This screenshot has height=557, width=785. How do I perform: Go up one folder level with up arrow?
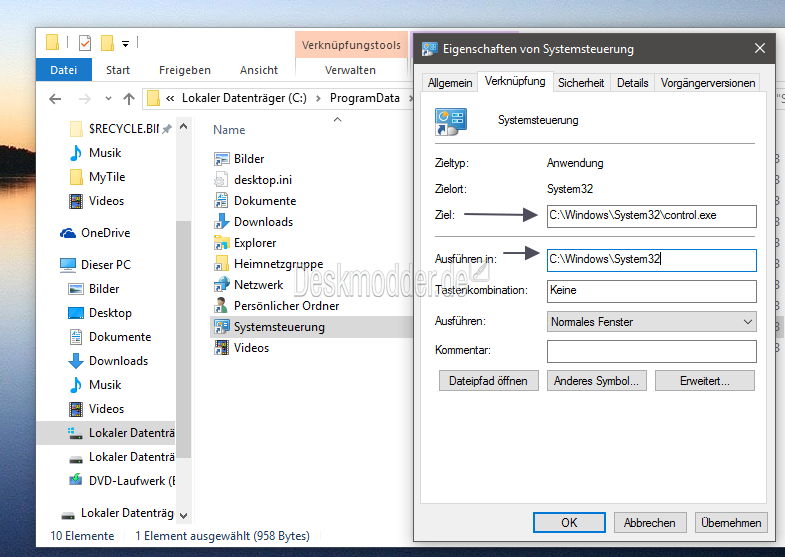coord(129,99)
